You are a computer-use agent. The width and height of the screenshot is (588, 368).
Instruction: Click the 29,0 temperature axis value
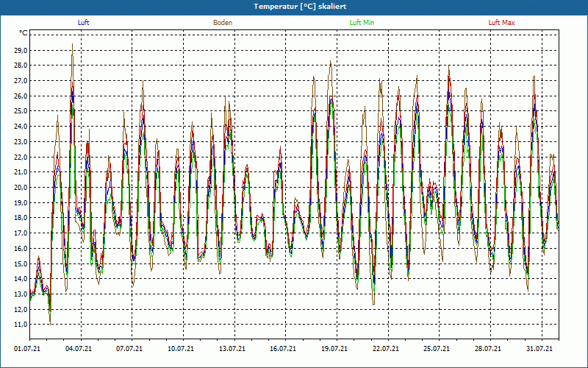[21, 50]
